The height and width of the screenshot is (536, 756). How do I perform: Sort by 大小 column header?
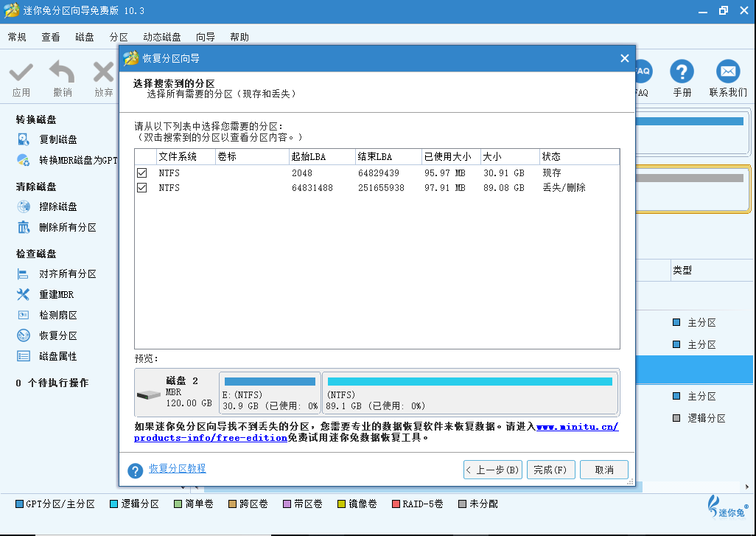click(x=510, y=157)
